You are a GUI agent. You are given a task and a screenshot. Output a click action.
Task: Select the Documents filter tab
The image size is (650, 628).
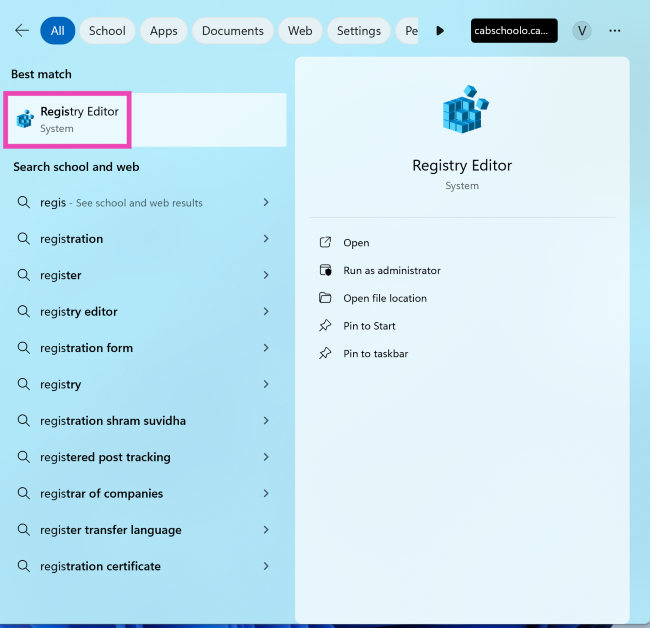(x=232, y=31)
